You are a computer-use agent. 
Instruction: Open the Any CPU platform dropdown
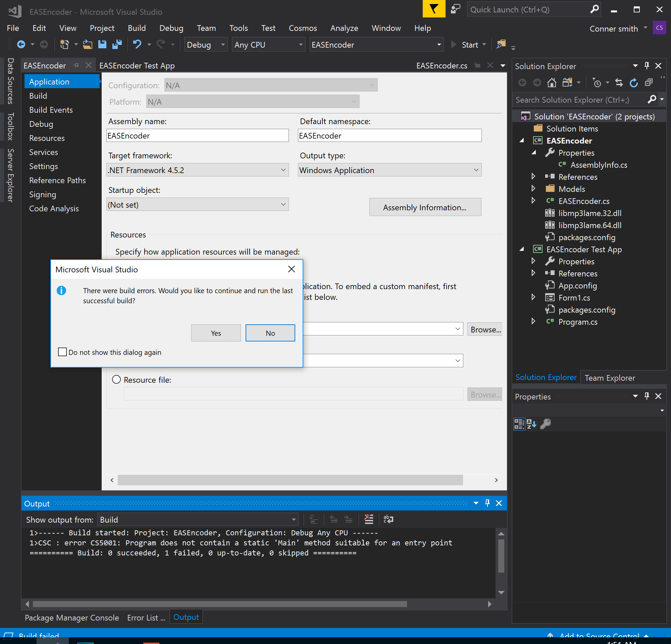tap(268, 45)
